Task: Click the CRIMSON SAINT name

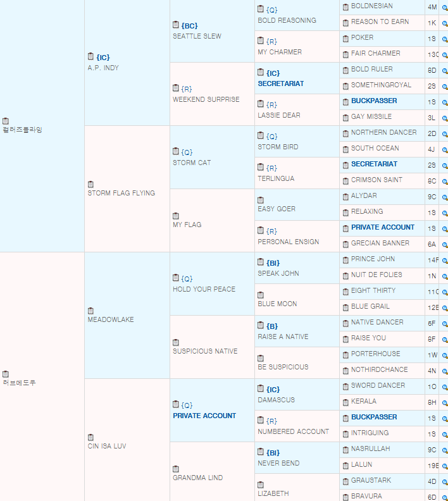Action: [x=376, y=180]
